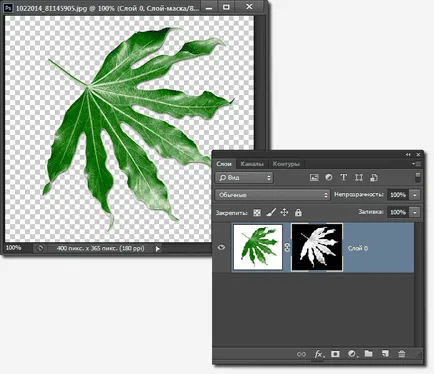Filter for adjustment layers icon
This screenshot has width=434, height=374.
[329, 177]
